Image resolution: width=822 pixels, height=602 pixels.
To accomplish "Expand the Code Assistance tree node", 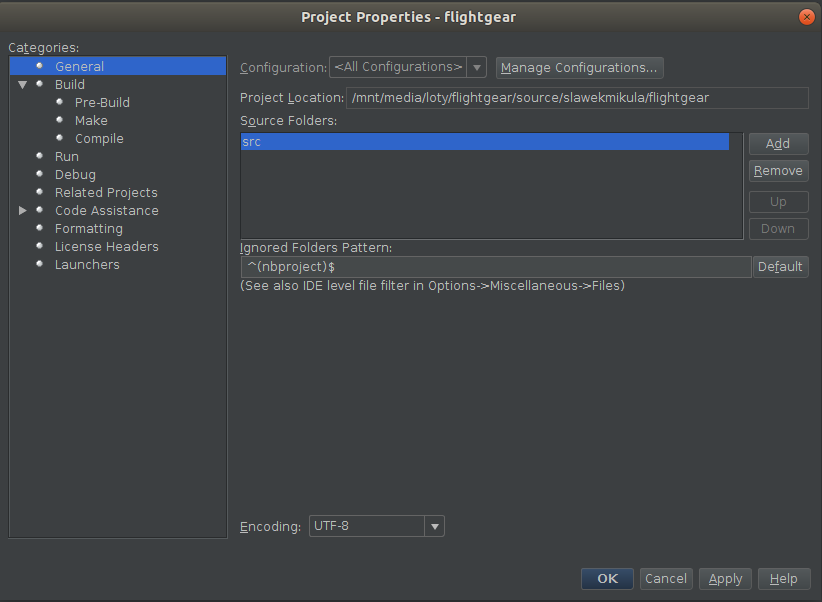I will (23, 210).
